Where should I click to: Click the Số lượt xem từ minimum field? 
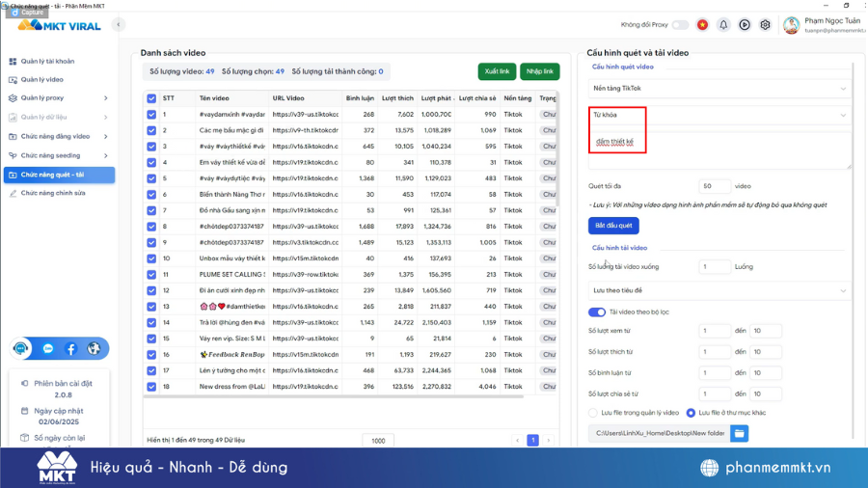click(x=714, y=331)
